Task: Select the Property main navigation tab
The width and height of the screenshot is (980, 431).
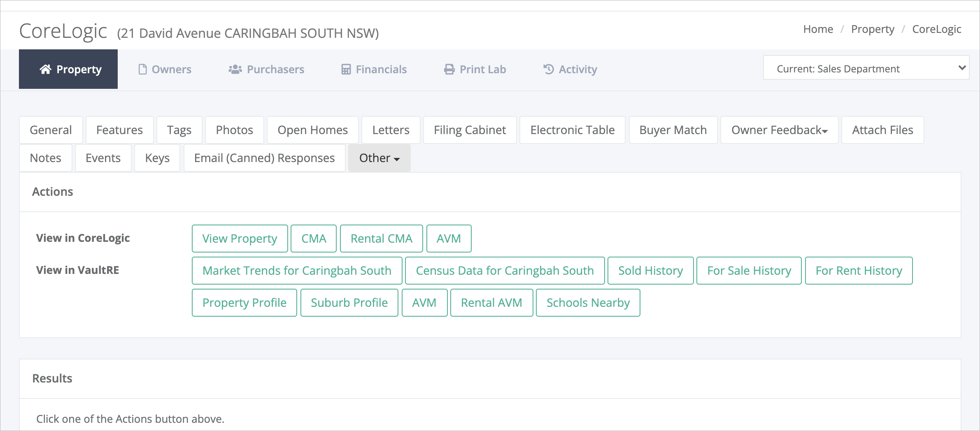Action: (x=68, y=69)
